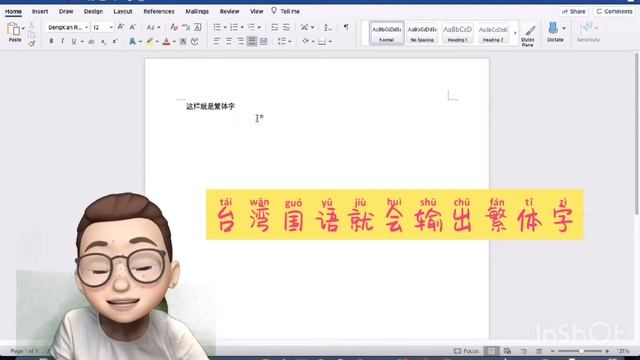Start Dictate with microphone icon
The height and width of the screenshot is (360, 640).
coord(553,28)
